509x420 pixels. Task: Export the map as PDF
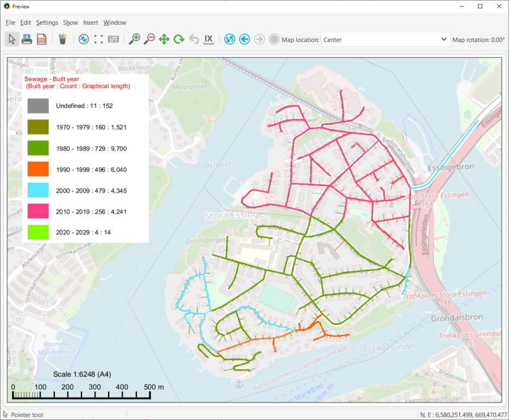[42, 39]
